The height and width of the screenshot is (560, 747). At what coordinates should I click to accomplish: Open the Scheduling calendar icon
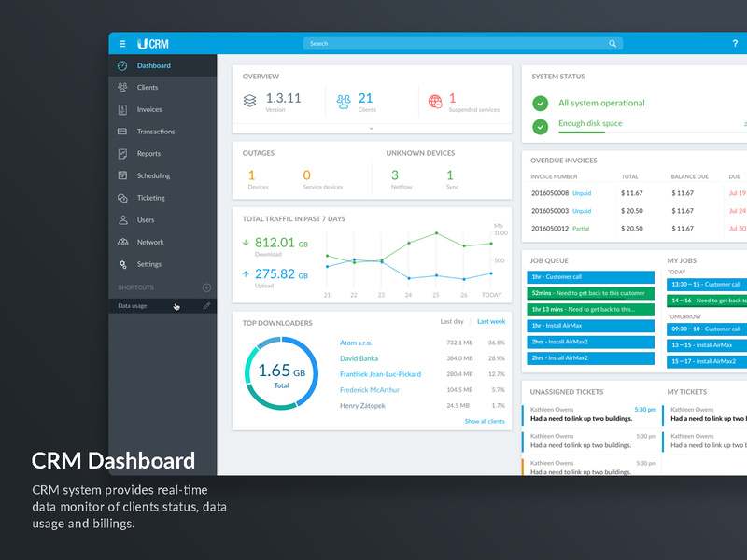click(121, 175)
